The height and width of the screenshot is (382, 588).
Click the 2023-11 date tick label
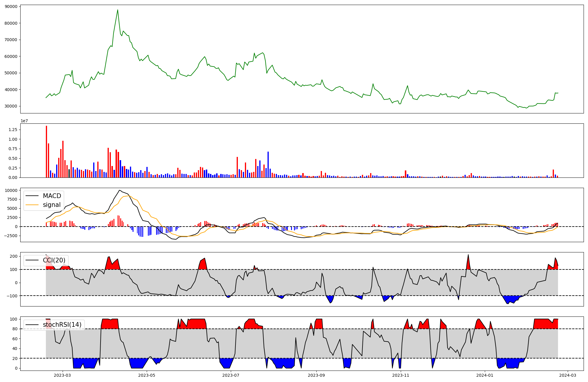[401, 375]
